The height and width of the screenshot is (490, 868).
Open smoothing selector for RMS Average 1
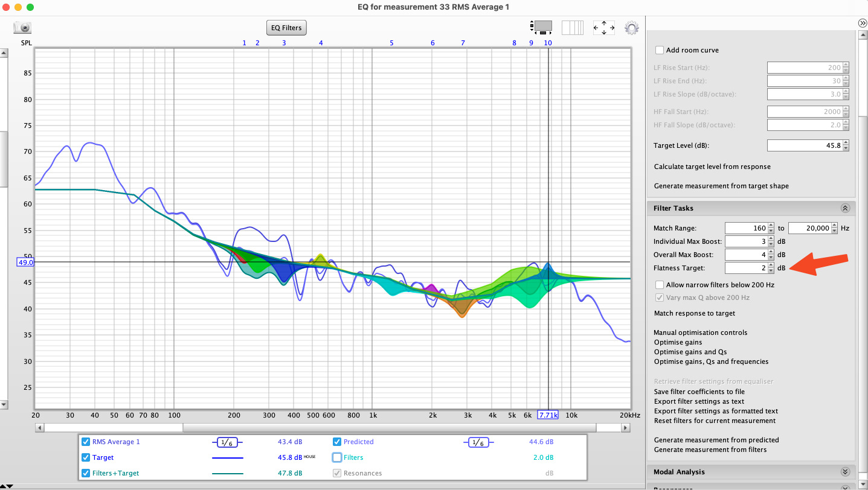pos(227,442)
